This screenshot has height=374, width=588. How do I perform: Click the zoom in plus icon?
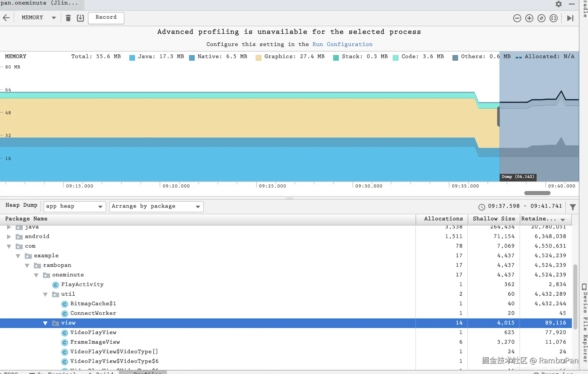click(x=529, y=18)
